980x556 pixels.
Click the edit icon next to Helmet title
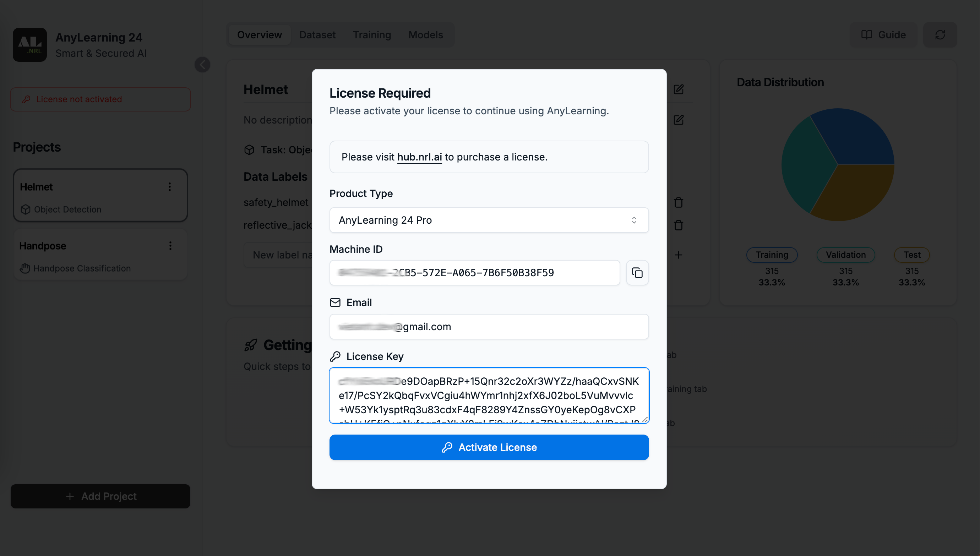click(x=679, y=89)
